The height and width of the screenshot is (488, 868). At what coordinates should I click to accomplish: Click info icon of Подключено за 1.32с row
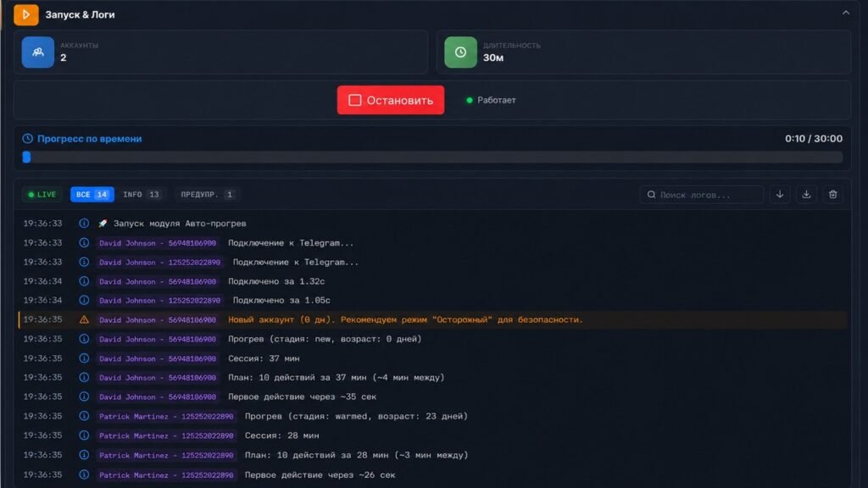(x=84, y=281)
